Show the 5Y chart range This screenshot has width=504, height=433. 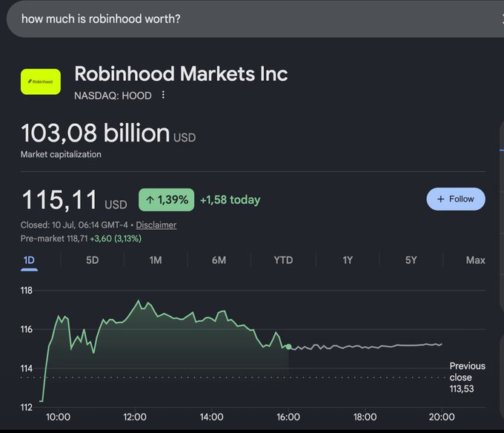(x=411, y=260)
